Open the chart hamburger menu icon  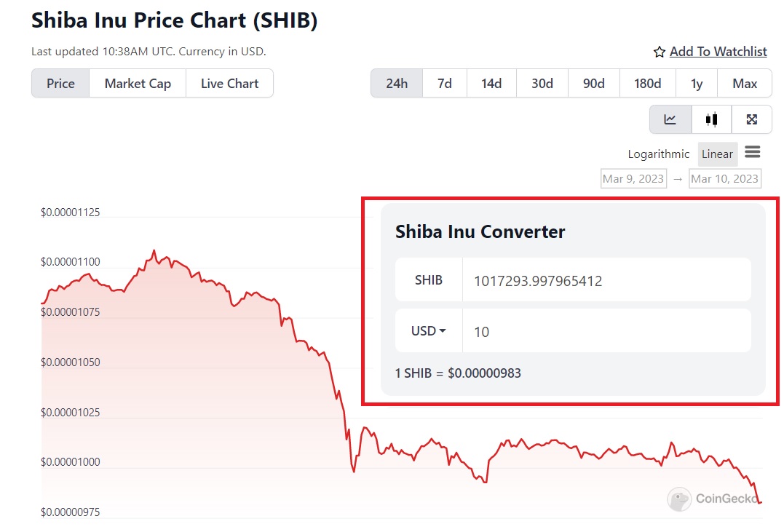click(753, 153)
